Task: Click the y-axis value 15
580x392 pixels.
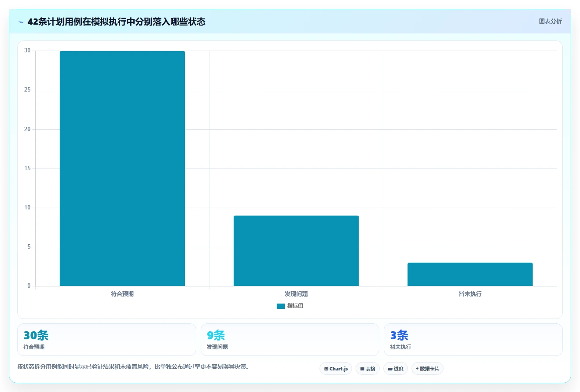Action: (28, 169)
